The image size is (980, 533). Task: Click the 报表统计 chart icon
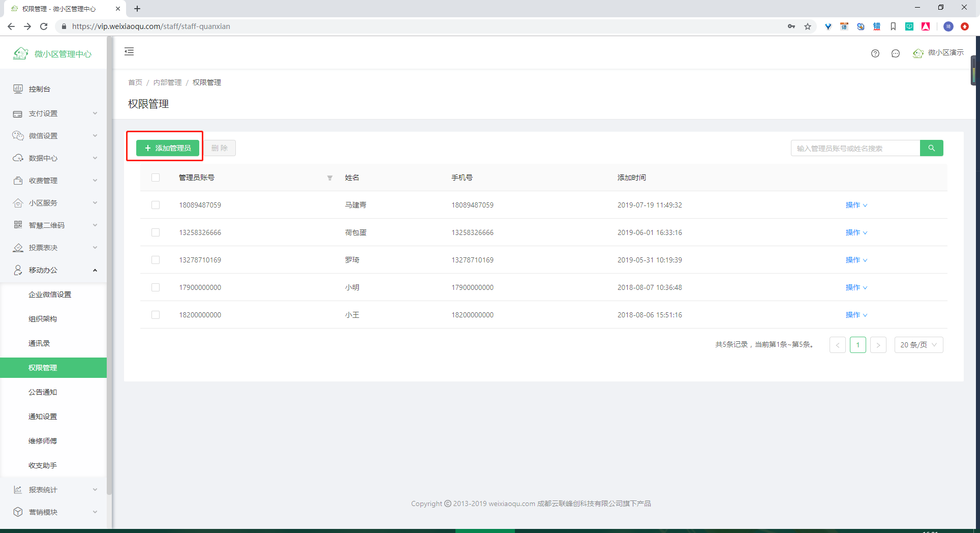click(18, 490)
